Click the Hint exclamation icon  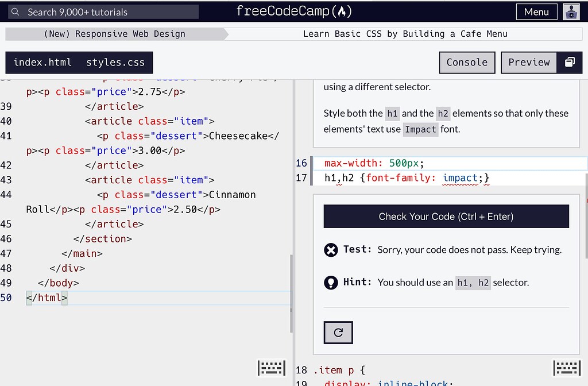coord(330,282)
